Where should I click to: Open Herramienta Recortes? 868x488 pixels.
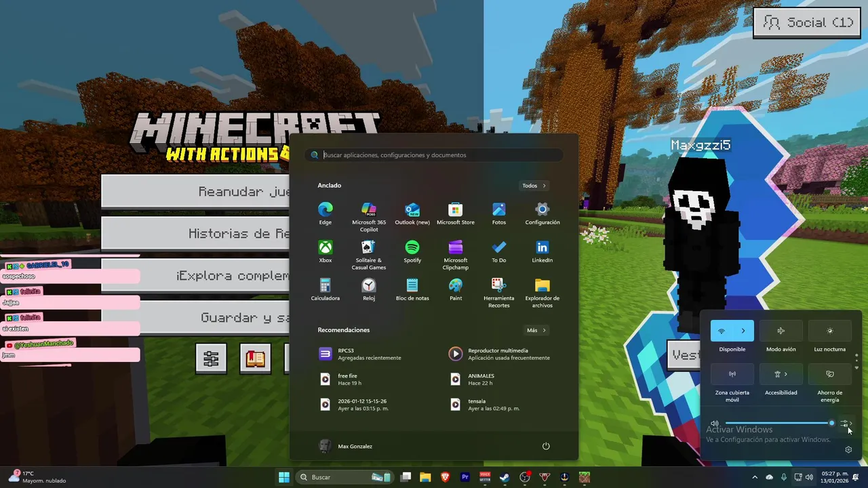click(x=499, y=293)
